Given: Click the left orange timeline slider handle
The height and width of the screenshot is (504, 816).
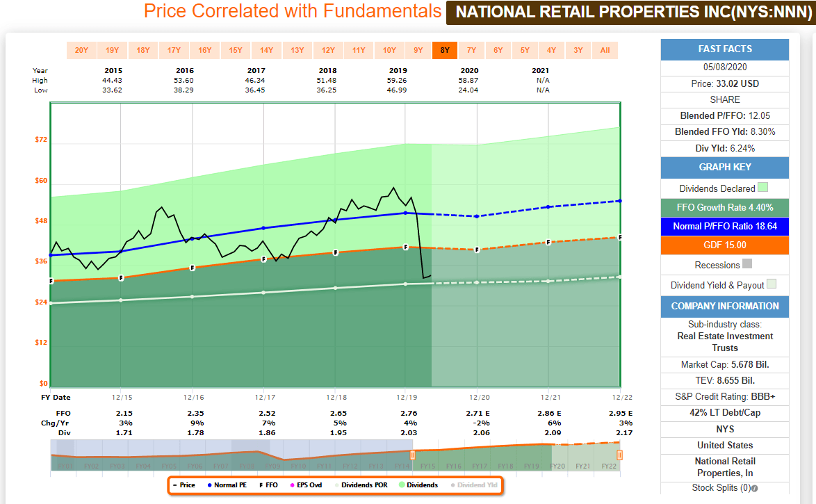Looking at the screenshot, I should (411, 454).
